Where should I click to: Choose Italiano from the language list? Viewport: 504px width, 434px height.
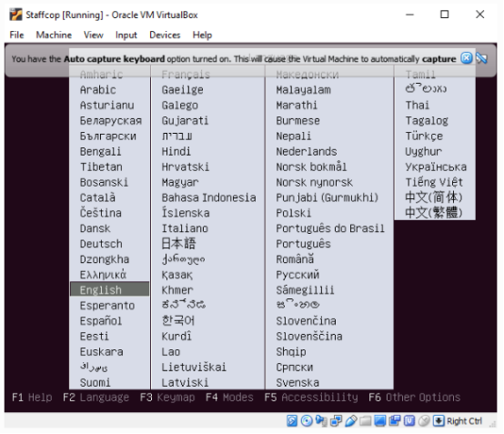click(185, 228)
